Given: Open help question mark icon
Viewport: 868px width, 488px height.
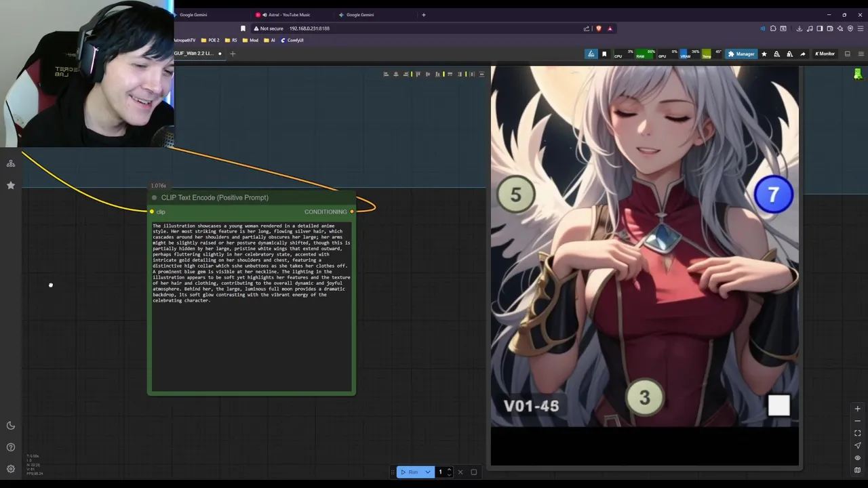Looking at the screenshot, I should click(11, 447).
